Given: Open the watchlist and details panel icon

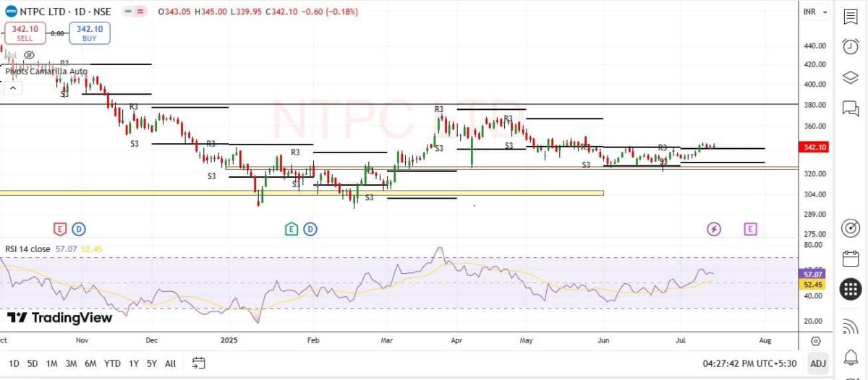Looking at the screenshot, I should click(850, 16).
